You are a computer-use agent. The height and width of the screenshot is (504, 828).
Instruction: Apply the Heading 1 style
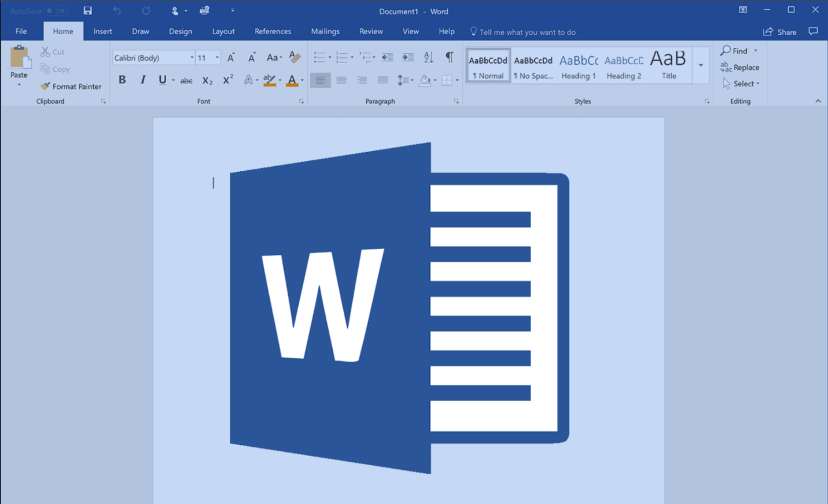578,65
